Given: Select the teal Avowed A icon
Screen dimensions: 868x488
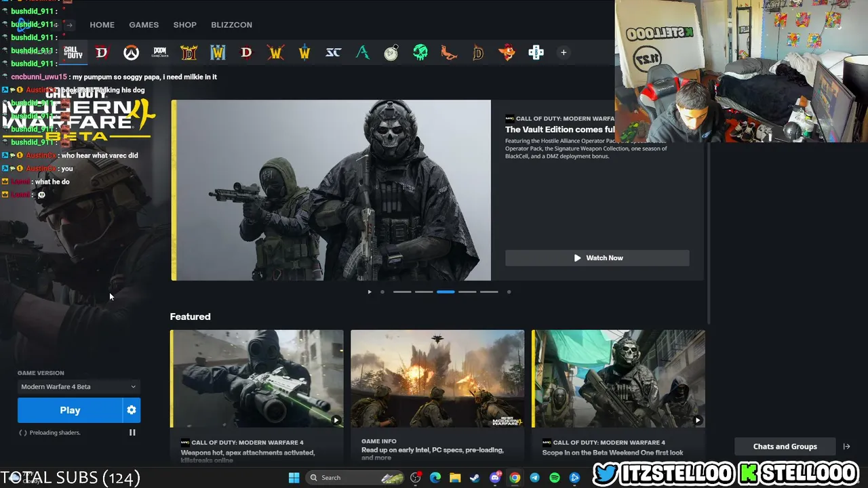Looking at the screenshot, I should click(363, 52).
